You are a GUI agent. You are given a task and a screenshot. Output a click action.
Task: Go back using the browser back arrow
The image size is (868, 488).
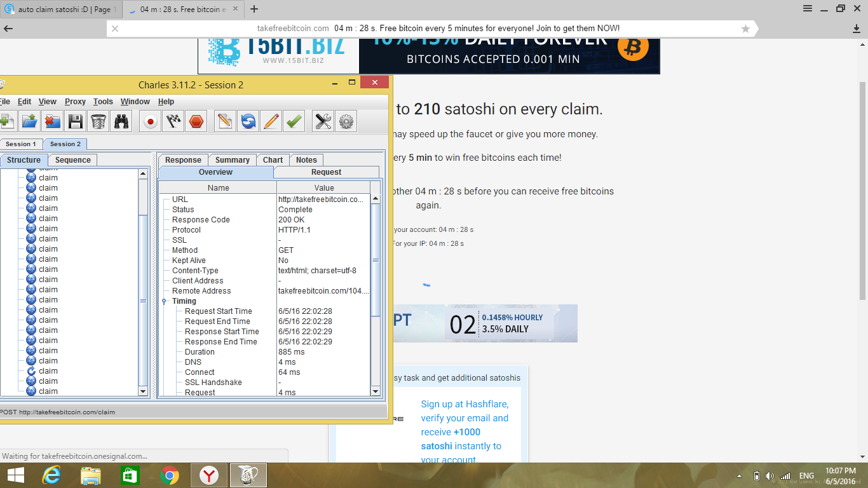tap(9, 29)
